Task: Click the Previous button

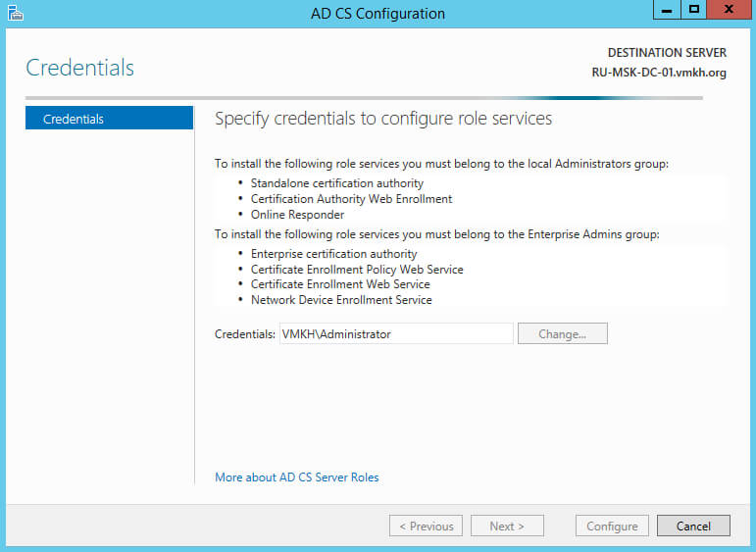Action: (x=427, y=526)
